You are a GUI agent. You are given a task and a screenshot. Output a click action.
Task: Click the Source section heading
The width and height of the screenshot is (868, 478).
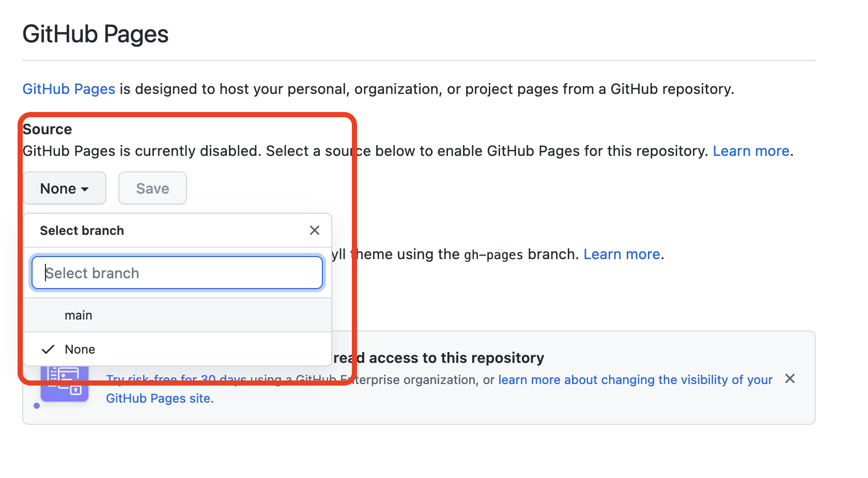pos(48,129)
